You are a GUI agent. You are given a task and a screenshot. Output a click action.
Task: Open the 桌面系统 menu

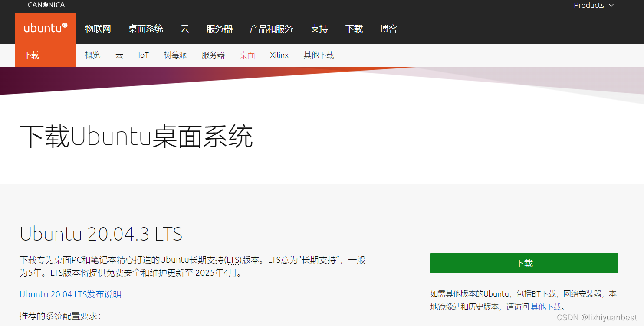[146, 29]
